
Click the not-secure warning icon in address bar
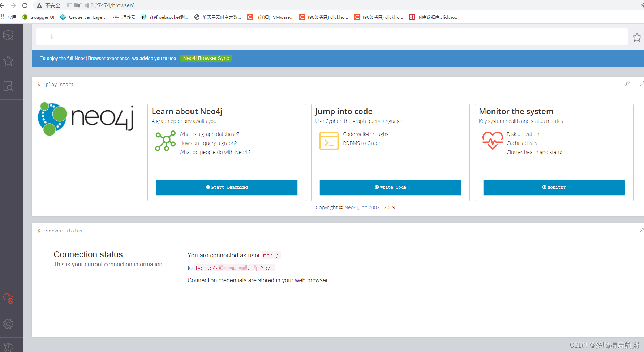[39, 5]
